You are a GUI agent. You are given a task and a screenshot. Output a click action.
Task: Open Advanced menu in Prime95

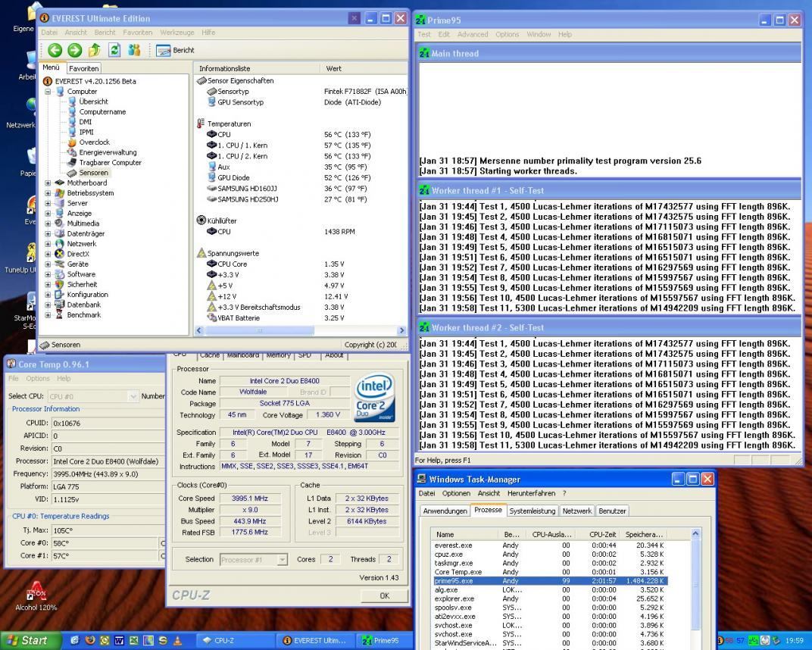473,34
